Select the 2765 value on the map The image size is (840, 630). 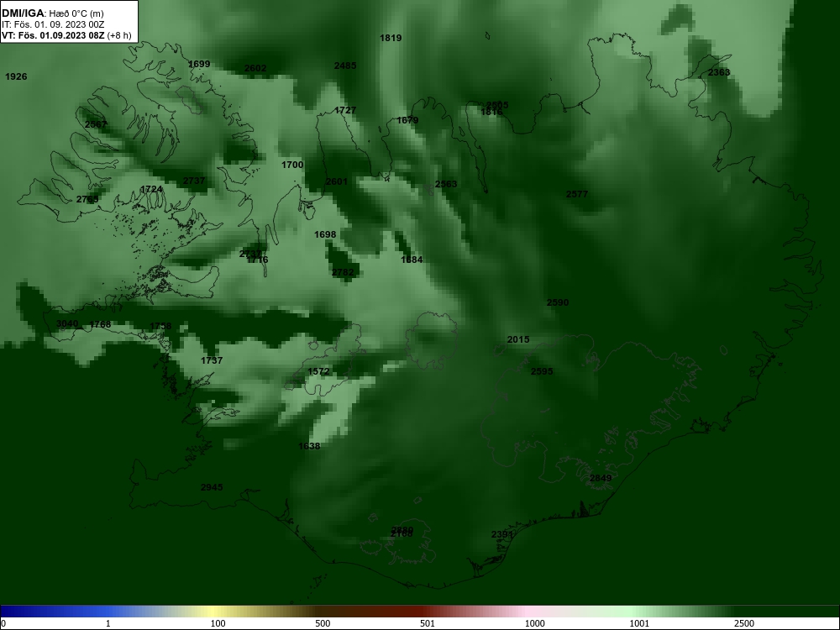pyautogui.click(x=87, y=199)
